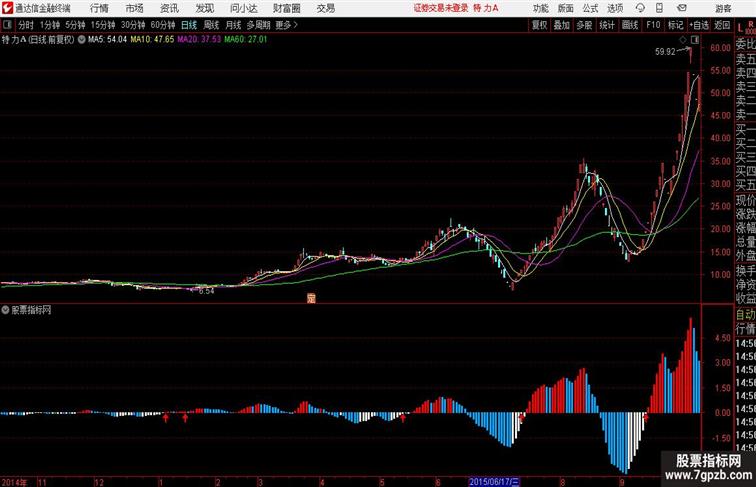Click the 2015/06/17 date marker
756x487 pixels.
[494, 482]
